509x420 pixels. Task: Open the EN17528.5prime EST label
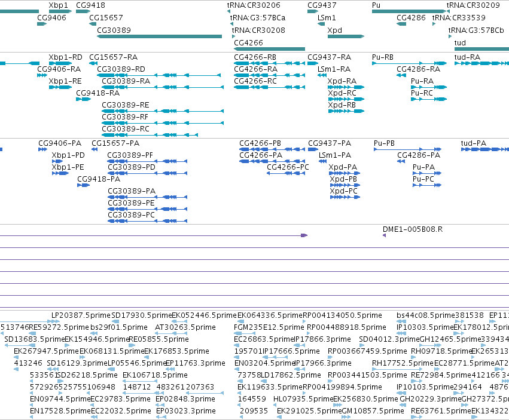coord(60,411)
